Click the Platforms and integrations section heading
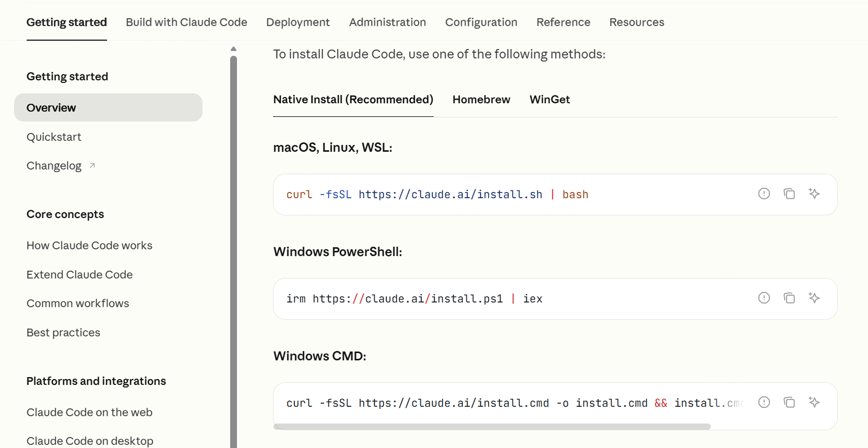Screen dimensions: 868x448 coord(96,381)
